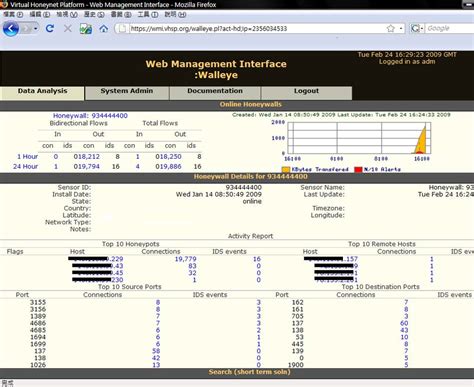The width and height of the screenshot is (474, 387).
Task: Click the 018,250 total flows value
Action: [x=168, y=157]
